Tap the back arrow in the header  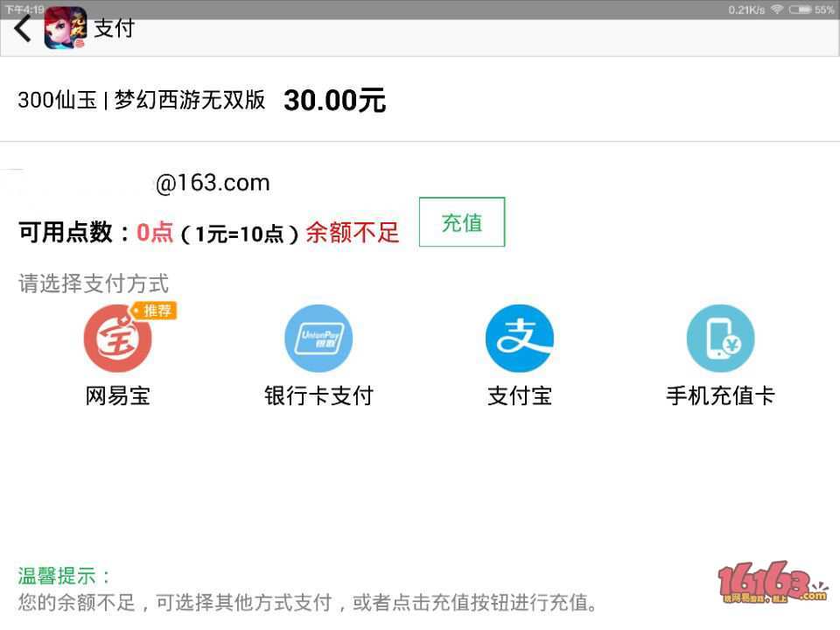[x=23, y=28]
